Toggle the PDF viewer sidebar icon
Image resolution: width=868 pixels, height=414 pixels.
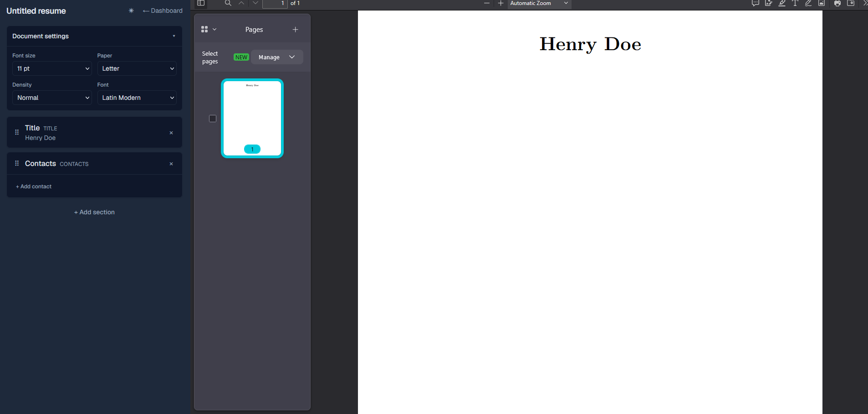coord(201,3)
